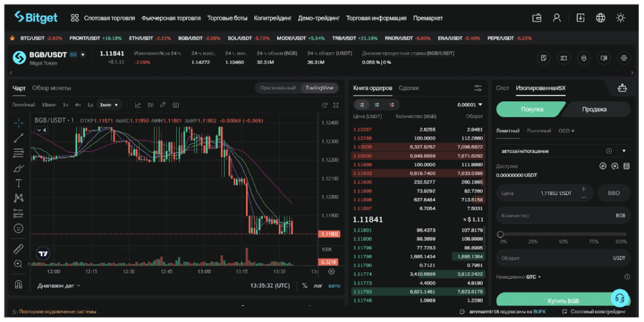Image resolution: width=644 pixels, height=322 pixels.
Task: Open the all-products grid menu
Action: coord(75,18)
